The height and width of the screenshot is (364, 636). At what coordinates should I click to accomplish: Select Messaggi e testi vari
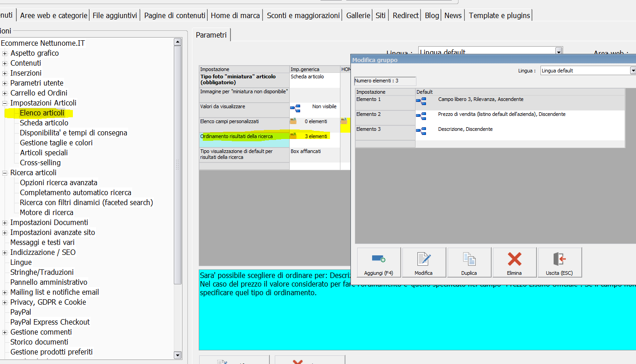42,243
